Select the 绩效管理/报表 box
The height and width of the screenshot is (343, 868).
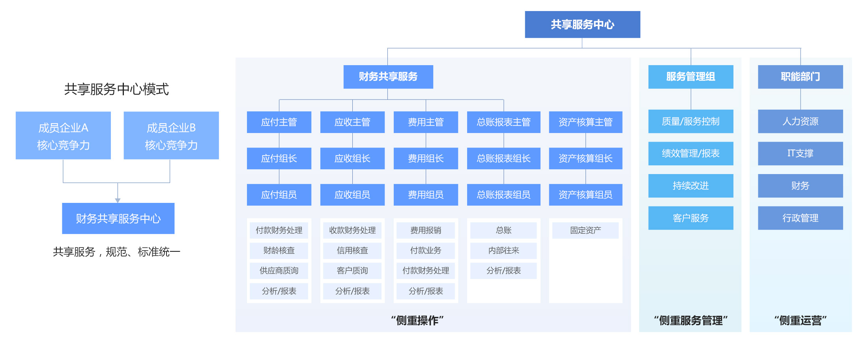click(x=690, y=153)
